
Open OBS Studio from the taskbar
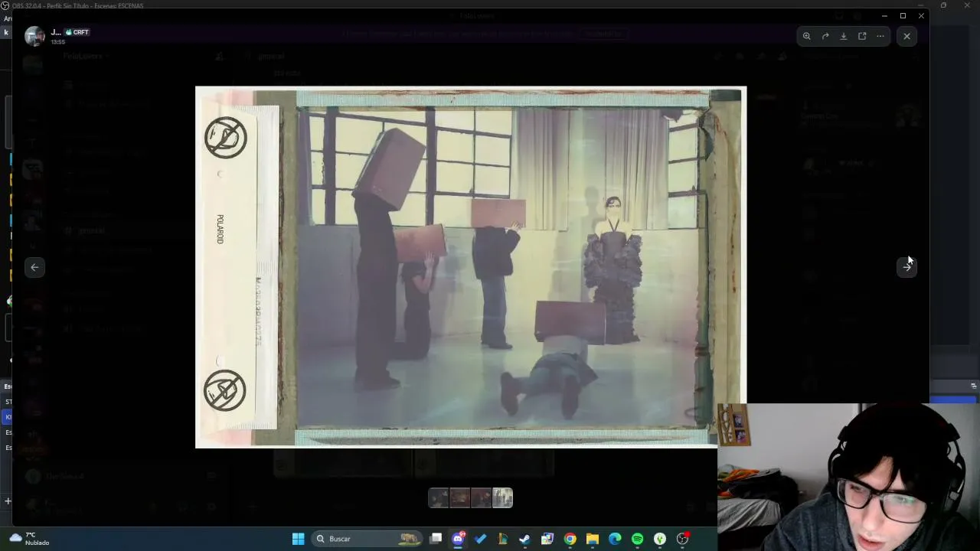pos(682,539)
